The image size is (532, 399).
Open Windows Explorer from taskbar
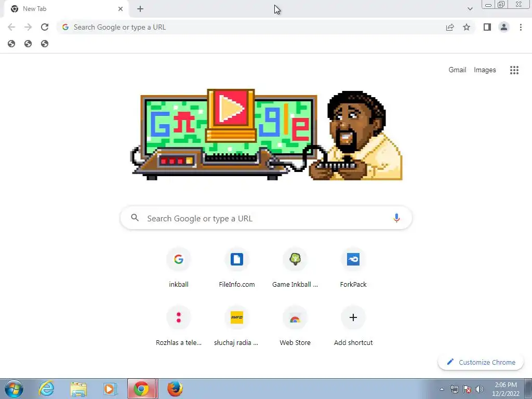tap(78, 389)
